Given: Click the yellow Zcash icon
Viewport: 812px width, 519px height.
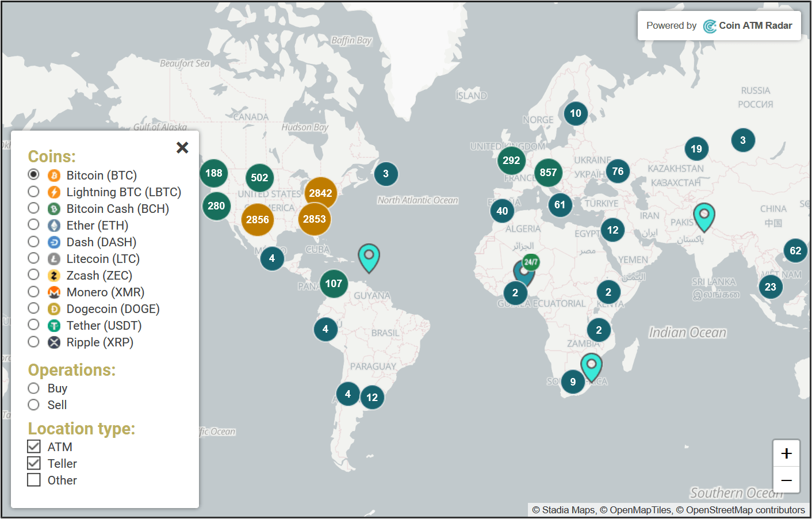Looking at the screenshot, I should (x=54, y=276).
